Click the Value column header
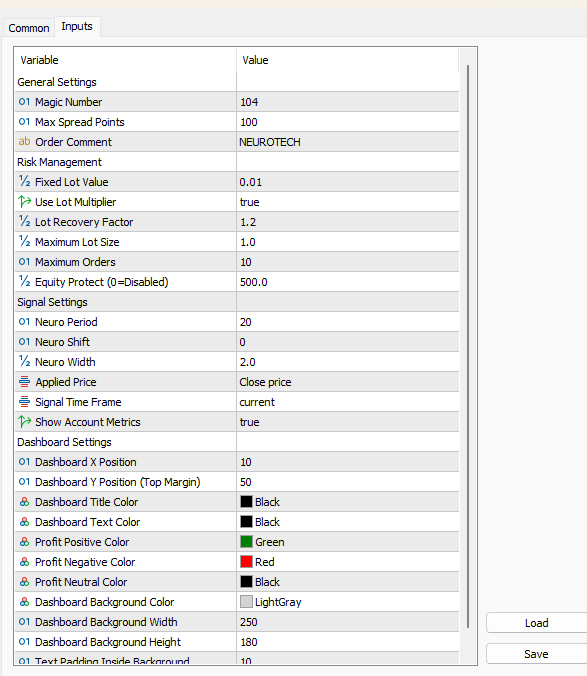587x676 pixels. 348,60
